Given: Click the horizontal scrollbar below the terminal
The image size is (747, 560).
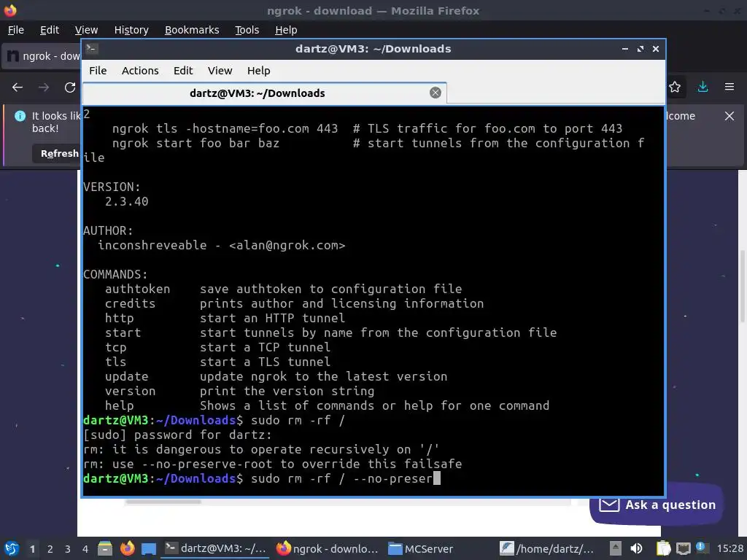Looking at the screenshot, I should click(x=163, y=502).
